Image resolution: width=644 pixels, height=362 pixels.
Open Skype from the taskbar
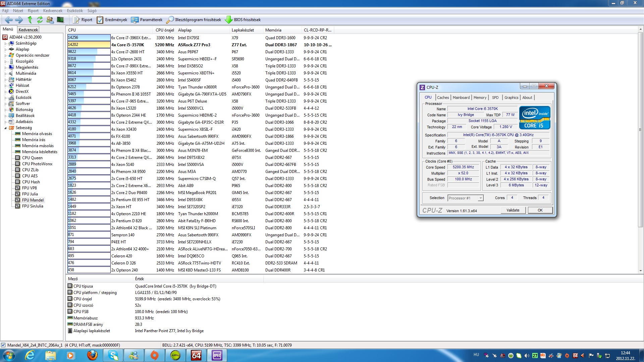click(x=113, y=355)
